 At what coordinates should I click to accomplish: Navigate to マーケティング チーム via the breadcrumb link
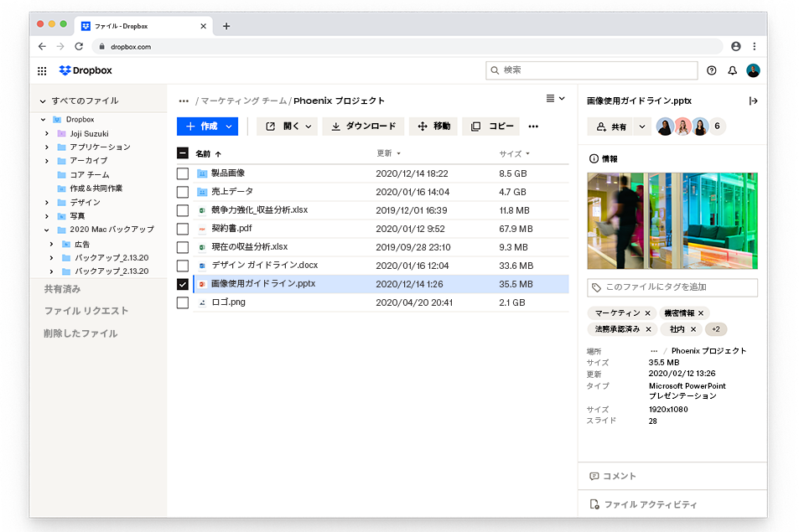point(243,99)
